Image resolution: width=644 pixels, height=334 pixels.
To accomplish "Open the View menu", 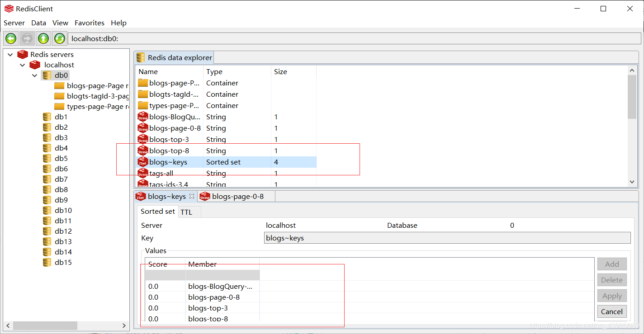I will click(x=60, y=23).
